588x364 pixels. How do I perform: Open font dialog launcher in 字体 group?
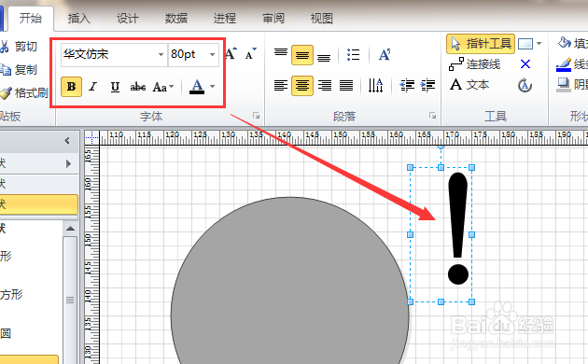pos(256,116)
